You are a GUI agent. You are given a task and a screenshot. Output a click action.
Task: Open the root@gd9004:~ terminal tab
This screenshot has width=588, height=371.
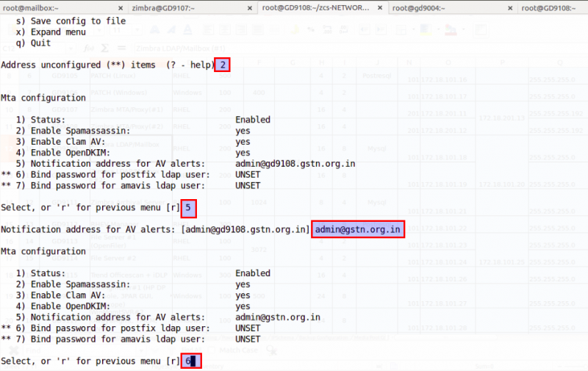click(x=452, y=7)
